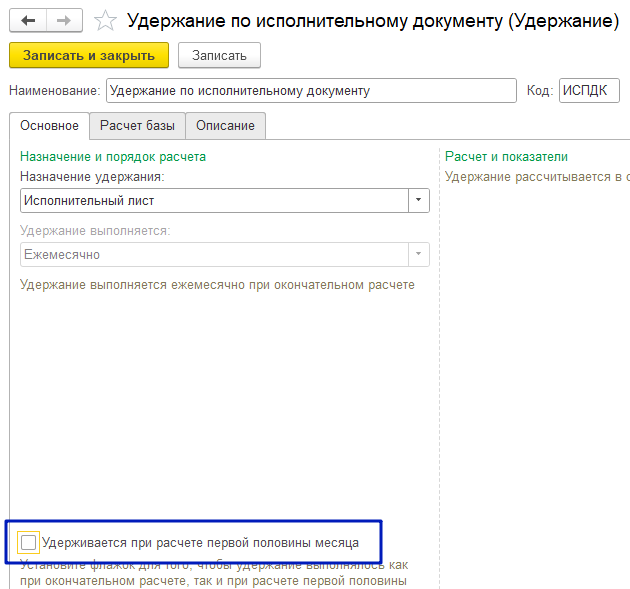Click the 'Удержание рассчитывается' text on right

pyautogui.click(x=535, y=177)
